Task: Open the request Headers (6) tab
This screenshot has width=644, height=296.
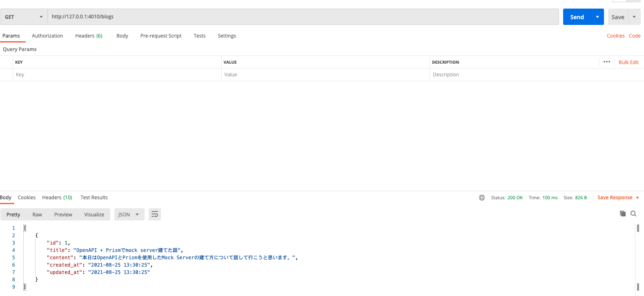Action: (89, 36)
